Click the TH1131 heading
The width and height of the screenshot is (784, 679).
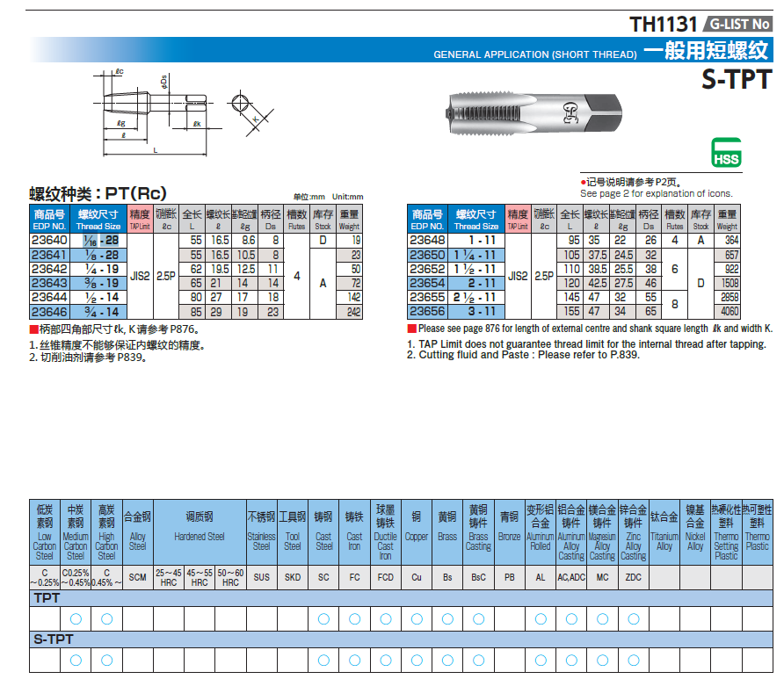663,24
